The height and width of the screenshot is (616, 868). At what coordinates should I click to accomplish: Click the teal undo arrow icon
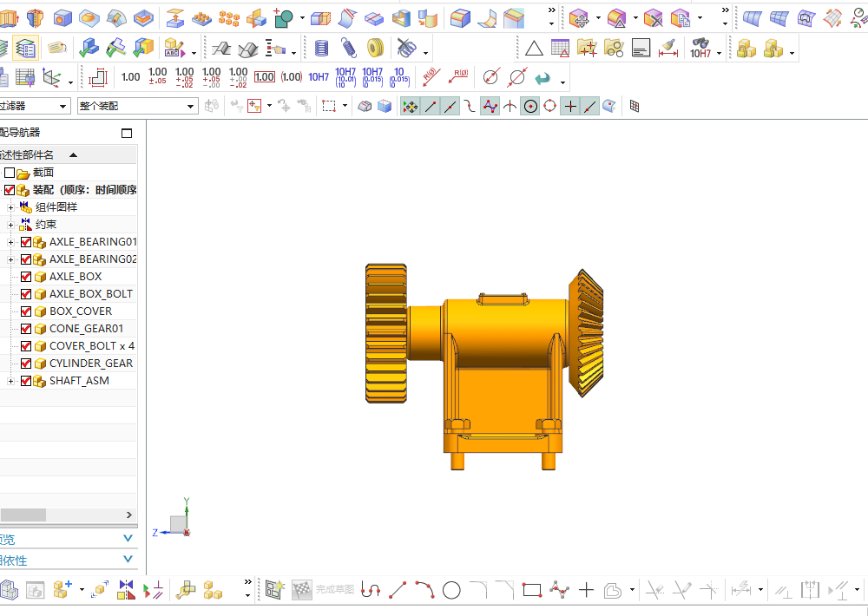[x=542, y=78]
